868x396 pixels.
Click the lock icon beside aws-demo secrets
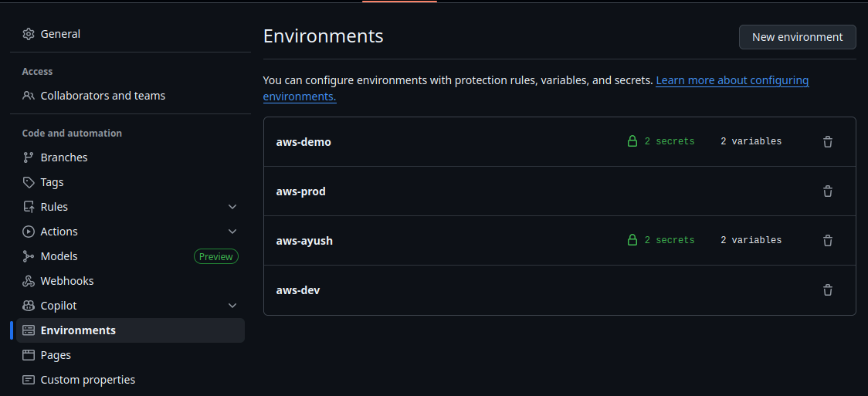pyautogui.click(x=632, y=141)
